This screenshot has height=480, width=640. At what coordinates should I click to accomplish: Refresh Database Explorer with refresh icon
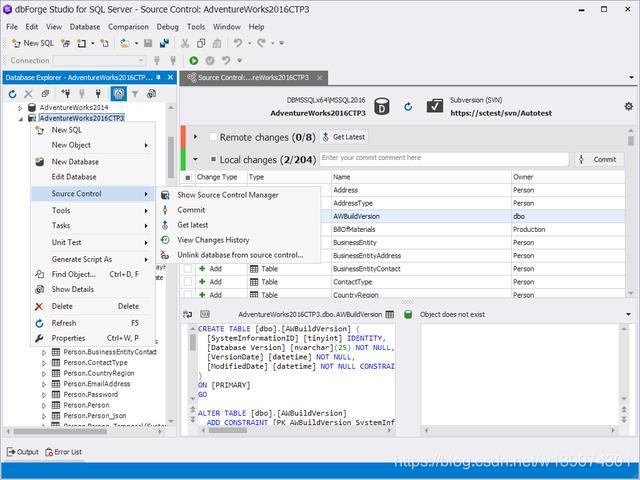12,94
